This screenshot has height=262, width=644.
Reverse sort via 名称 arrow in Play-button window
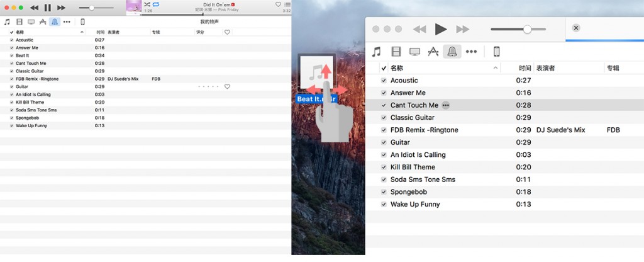point(496,68)
